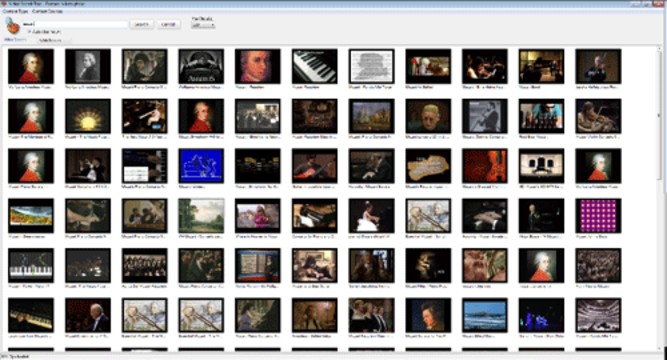Toggle the Auto clear results checkbox
This screenshot has height=360, width=667.
[30, 31]
